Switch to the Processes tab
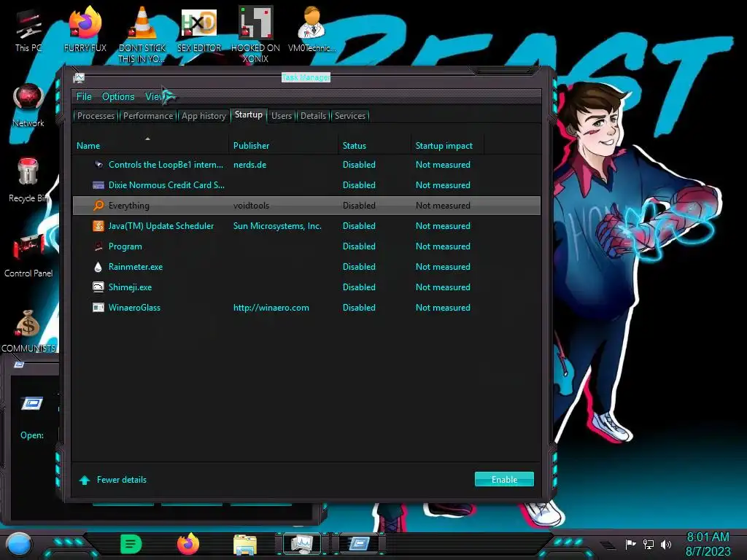 [96, 116]
